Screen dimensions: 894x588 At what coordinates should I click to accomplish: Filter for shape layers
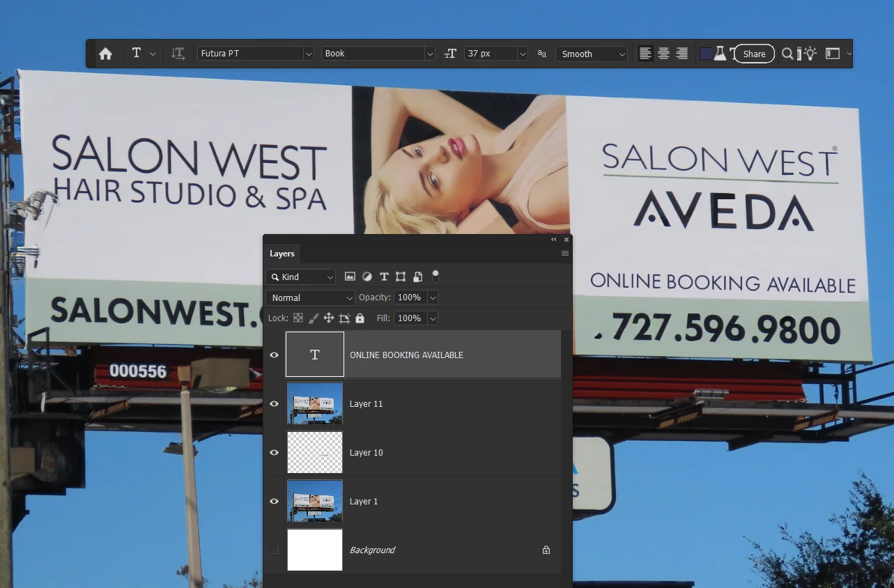pyautogui.click(x=401, y=277)
